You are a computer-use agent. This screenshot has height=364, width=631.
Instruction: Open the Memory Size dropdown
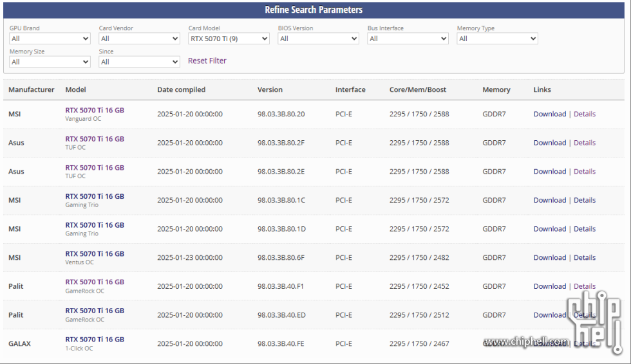point(50,62)
